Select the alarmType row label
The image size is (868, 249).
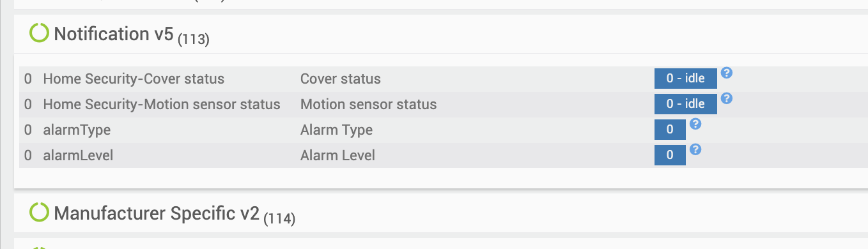[77, 130]
